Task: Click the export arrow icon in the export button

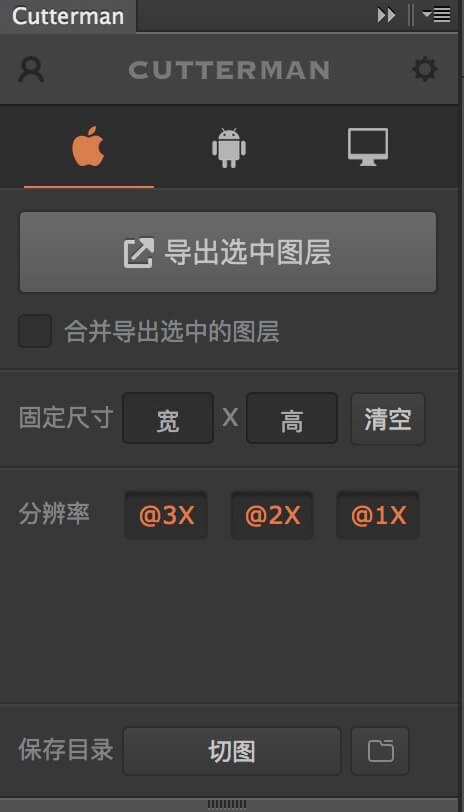Action: pos(139,253)
